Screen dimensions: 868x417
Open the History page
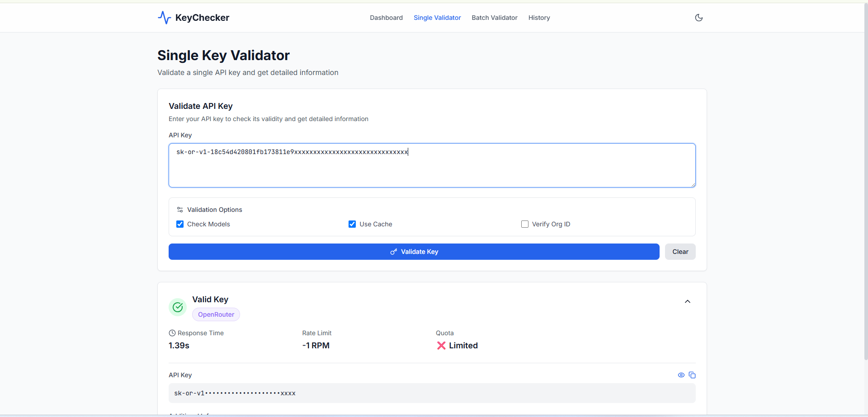click(x=539, y=18)
